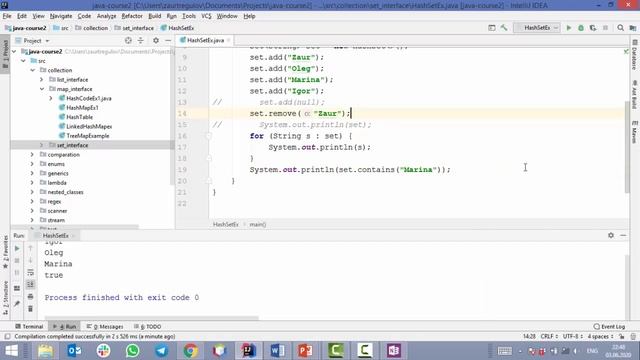The height and width of the screenshot is (360, 640).
Task: Open Outlook from the taskbar
Action: tap(74, 351)
